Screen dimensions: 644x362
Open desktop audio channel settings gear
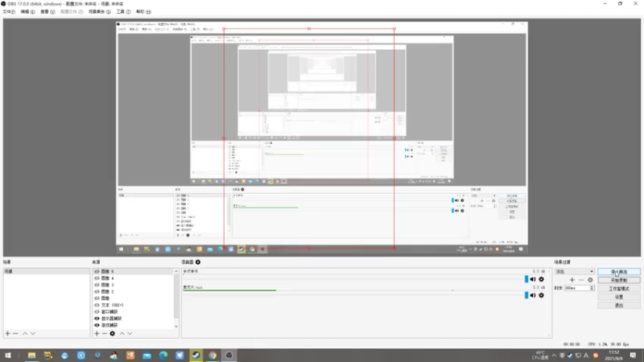[541, 279]
